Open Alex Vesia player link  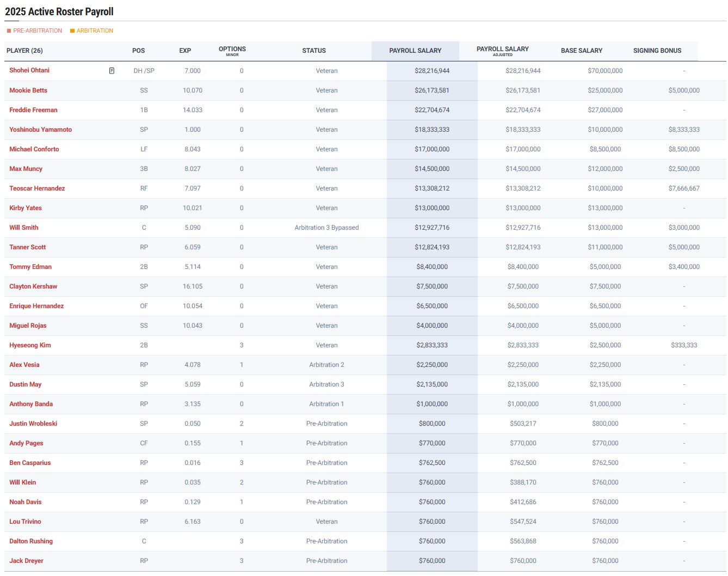pyautogui.click(x=24, y=365)
